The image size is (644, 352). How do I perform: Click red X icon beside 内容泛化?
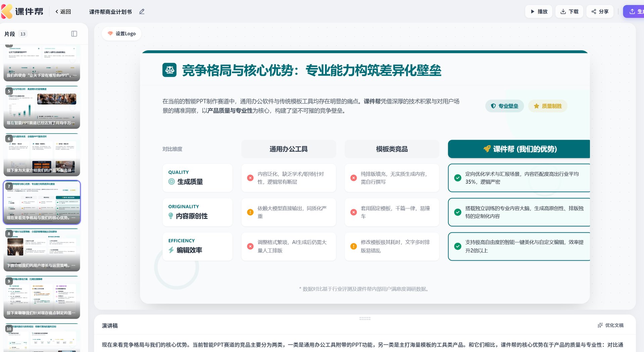250,178
